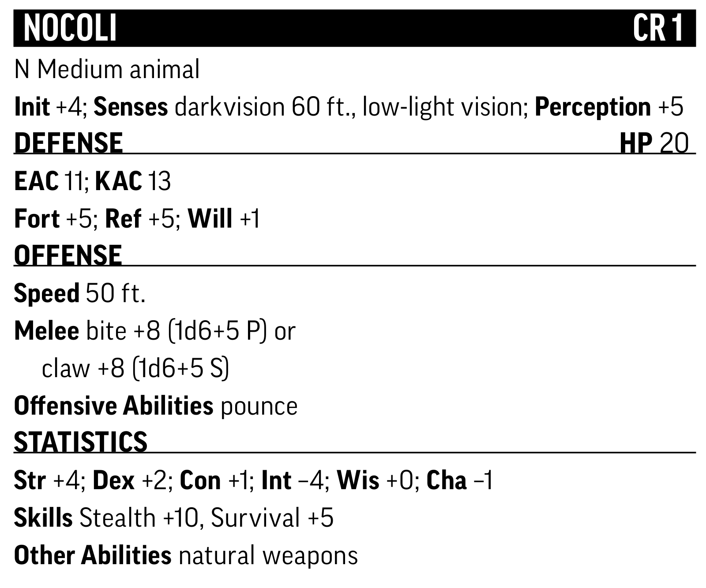
Task: Click the HP 20 value
Action: tap(654, 143)
